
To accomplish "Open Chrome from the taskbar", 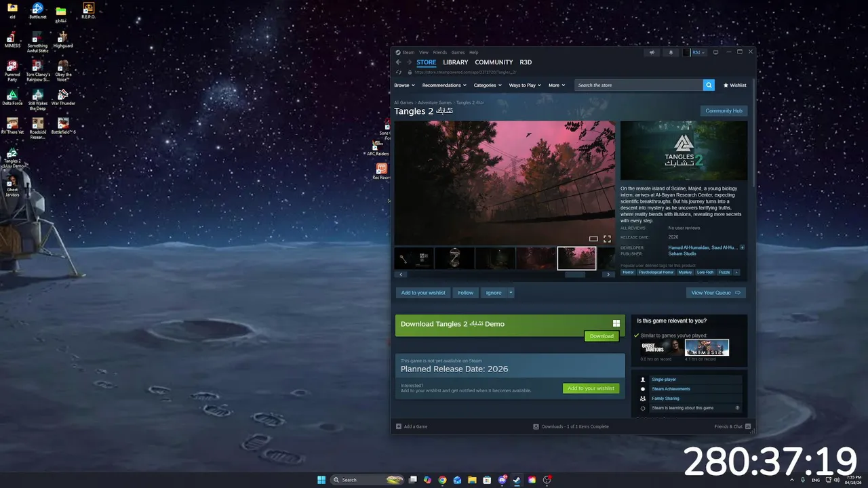I will point(442,480).
